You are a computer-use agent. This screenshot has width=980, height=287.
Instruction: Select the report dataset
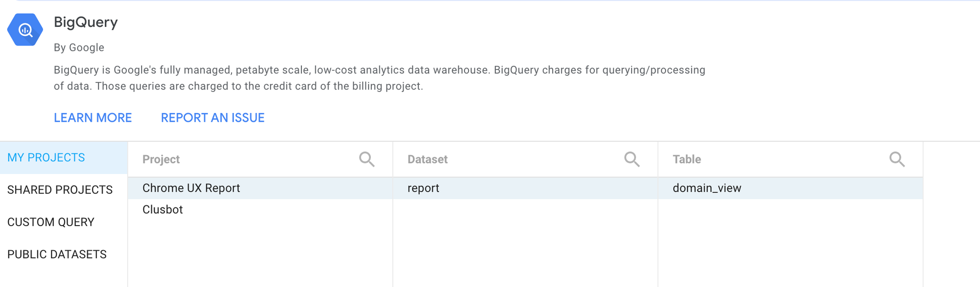click(525, 188)
